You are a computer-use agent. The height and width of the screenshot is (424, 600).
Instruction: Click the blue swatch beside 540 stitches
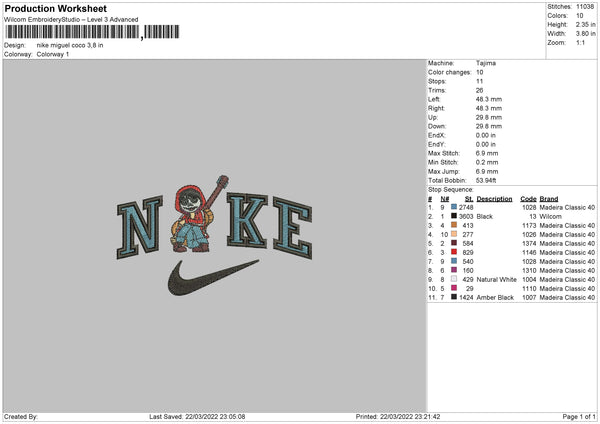pos(454,261)
